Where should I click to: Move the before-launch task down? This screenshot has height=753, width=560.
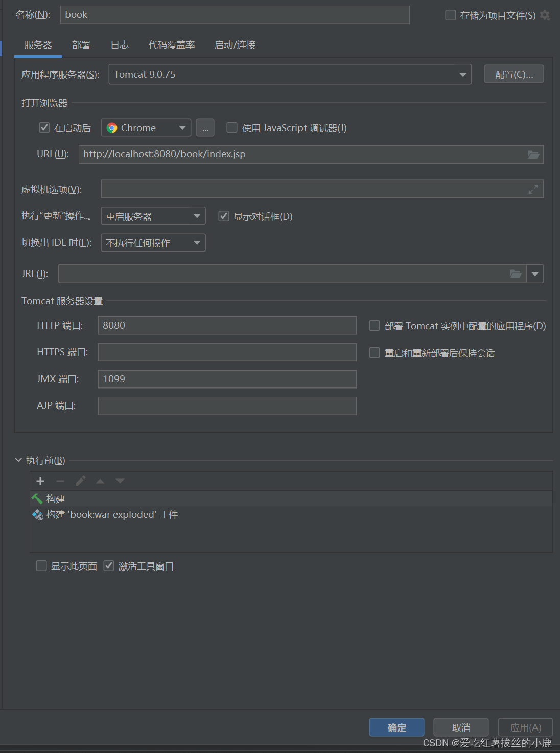(120, 481)
